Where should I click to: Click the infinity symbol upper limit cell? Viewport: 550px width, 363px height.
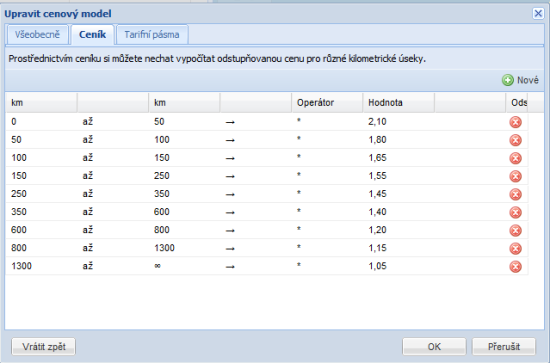coord(157,266)
